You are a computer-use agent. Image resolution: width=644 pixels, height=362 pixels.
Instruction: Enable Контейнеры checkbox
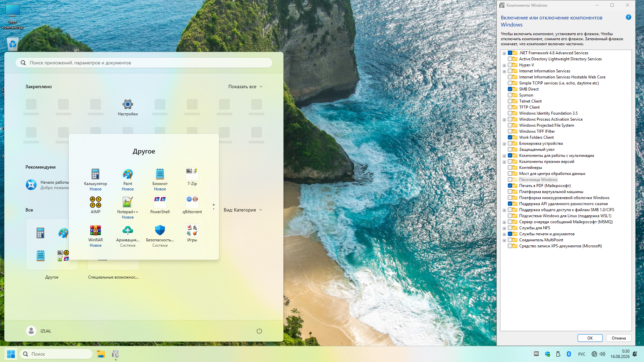(510, 168)
